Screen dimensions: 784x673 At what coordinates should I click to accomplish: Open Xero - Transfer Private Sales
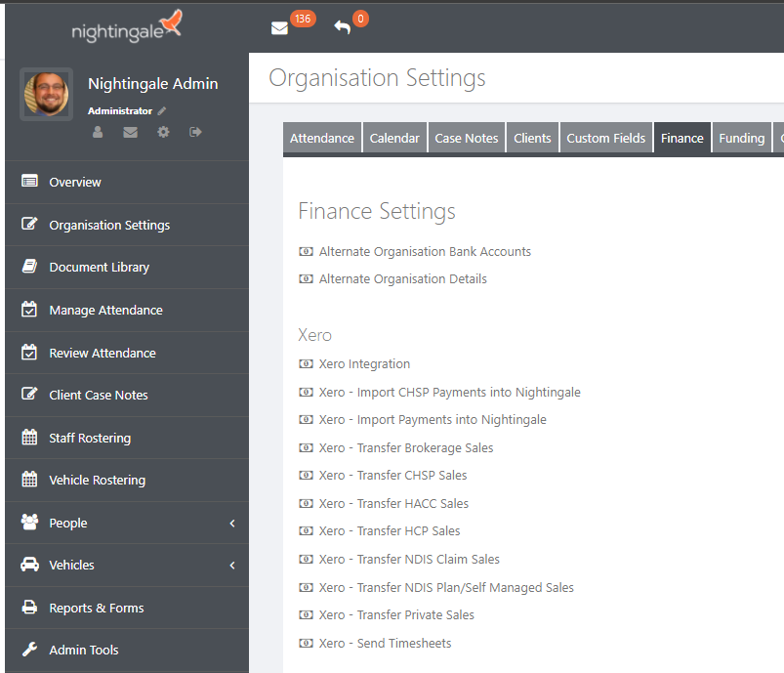click(x=396, y=615)
